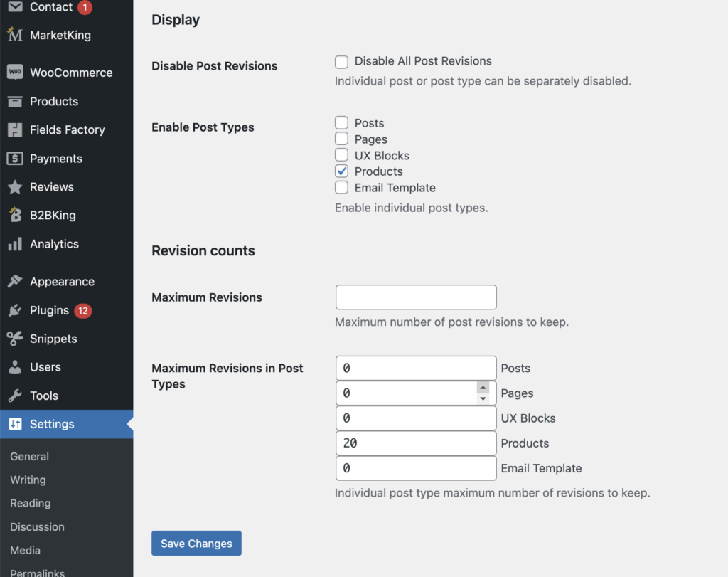The width and height of the screenshot is (728, 577).
Task: Increase Pages revisions with up arrow
Action: [483, 388]
